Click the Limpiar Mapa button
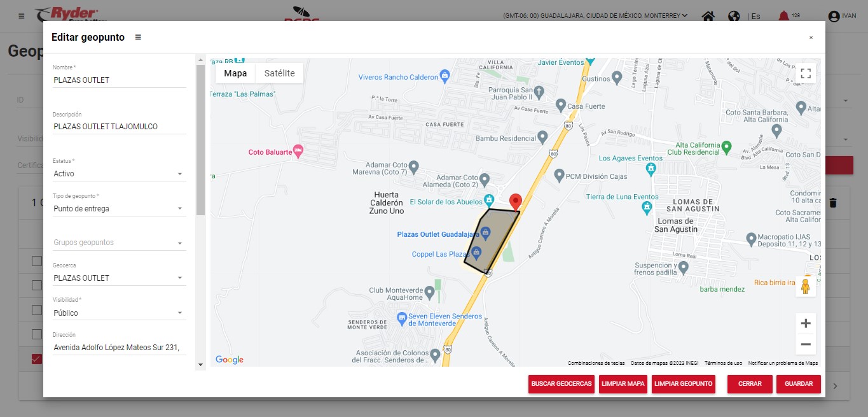Image resolution: width=868 pixels, height=417 pixels. [623, 384]
